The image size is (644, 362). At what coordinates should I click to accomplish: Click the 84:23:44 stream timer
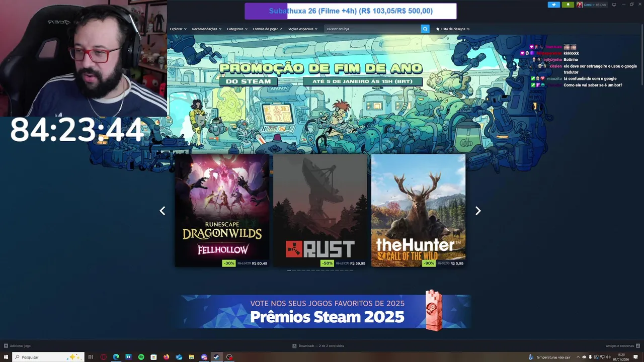pos(77,130)
